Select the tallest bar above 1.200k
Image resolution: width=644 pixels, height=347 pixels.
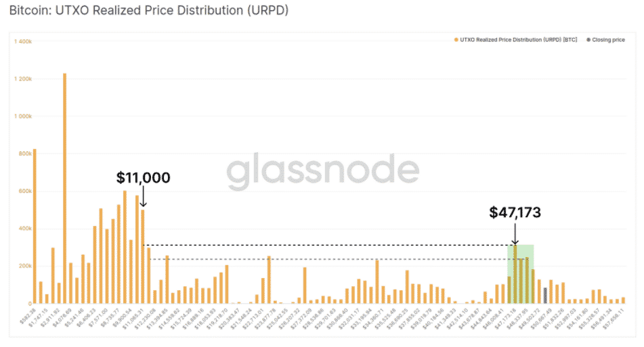point(64,188)
